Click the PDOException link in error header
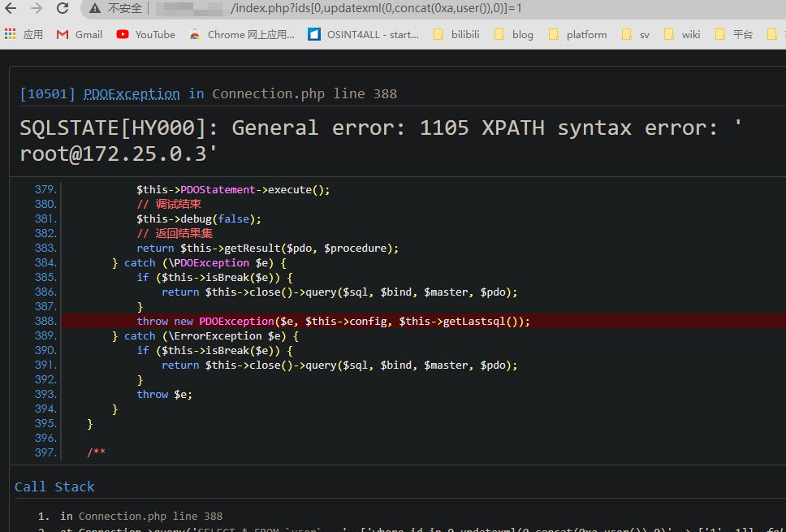 click(132, 93)
